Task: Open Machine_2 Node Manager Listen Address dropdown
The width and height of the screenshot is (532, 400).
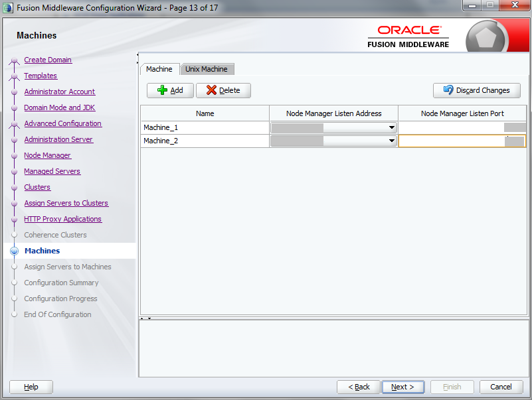Action: pos(391,141)
